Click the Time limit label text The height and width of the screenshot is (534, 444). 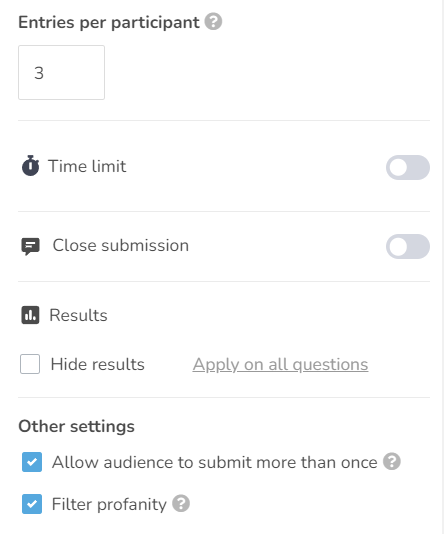tap(87, 166)
